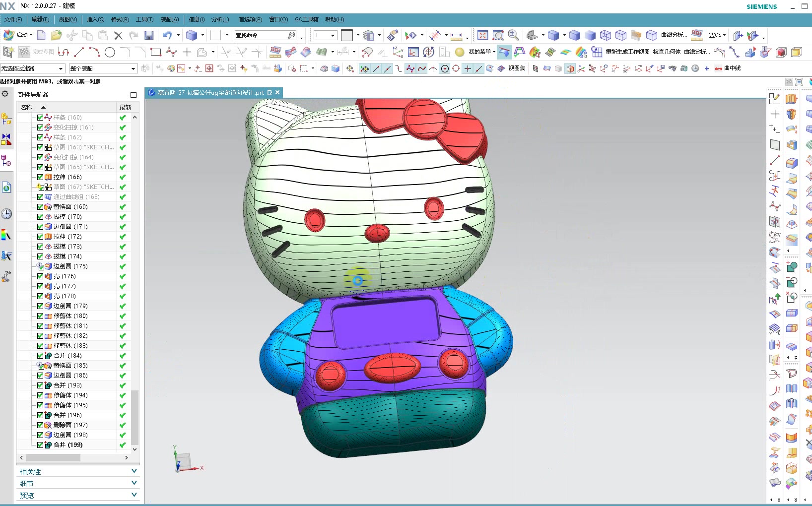This screenshot has height=506, width=812.
Task: Select the Rectangle sketch tool
Action: coord(156,52)
